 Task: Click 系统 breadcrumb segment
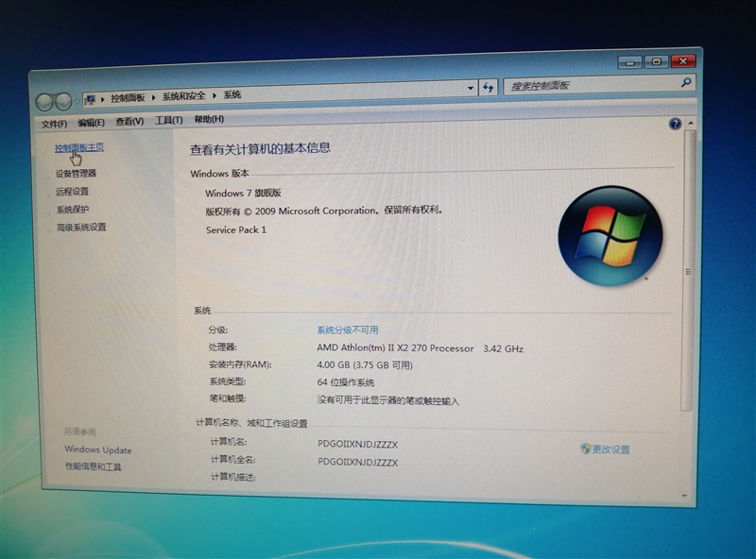click(x=232, y=95)
